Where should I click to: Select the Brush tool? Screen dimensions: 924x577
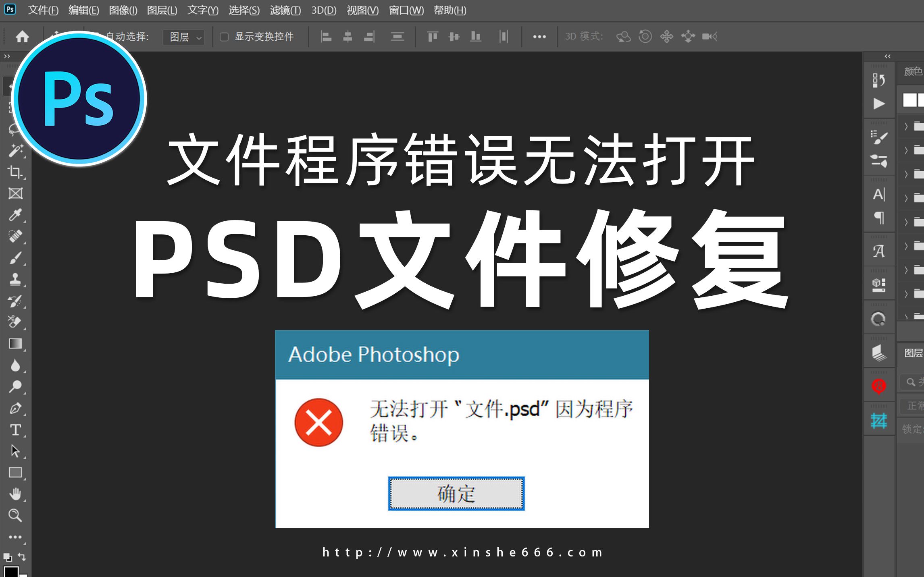coord(16,258)
